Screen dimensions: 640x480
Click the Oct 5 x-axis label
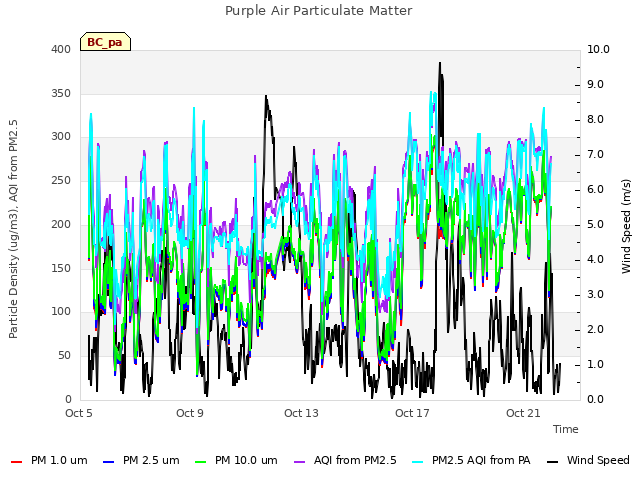tap(79, 413)
